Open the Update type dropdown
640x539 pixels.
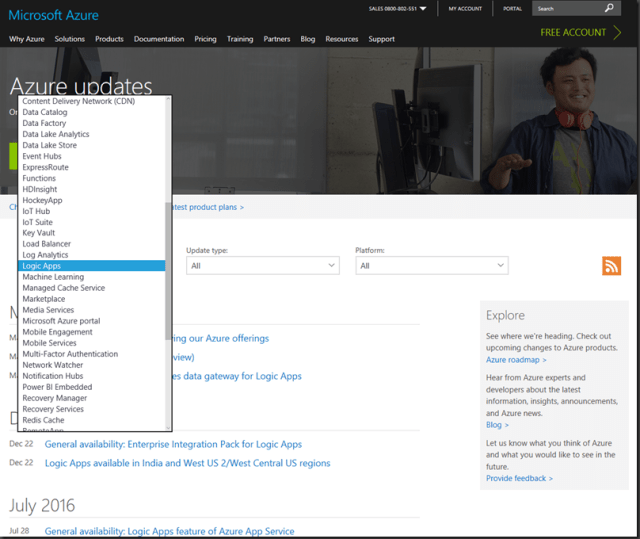pos(263,266)
